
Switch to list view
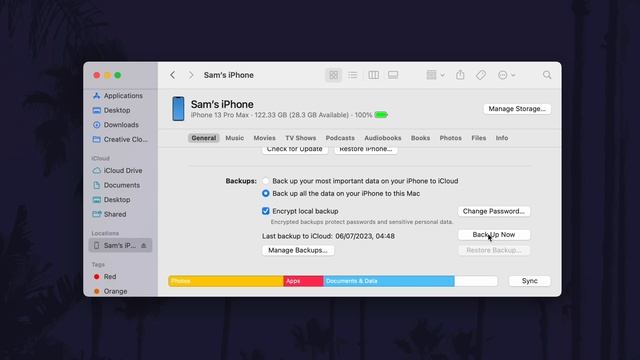(353, 75)
